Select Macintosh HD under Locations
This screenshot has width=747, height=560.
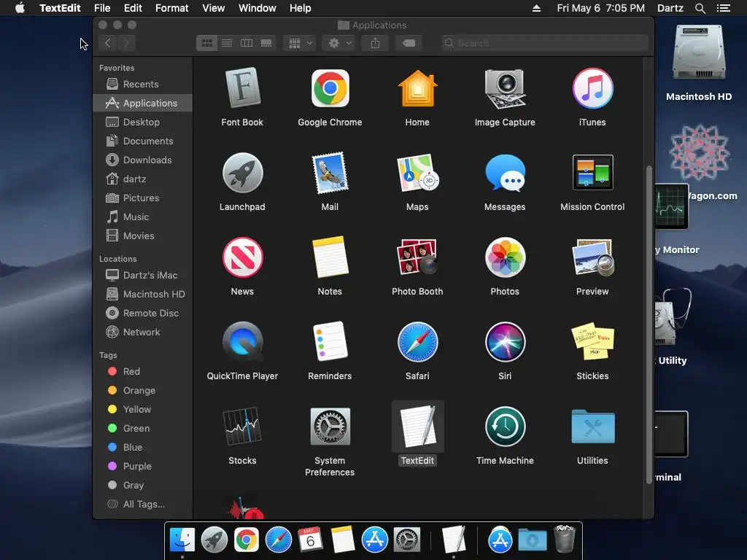coord(143,295)
